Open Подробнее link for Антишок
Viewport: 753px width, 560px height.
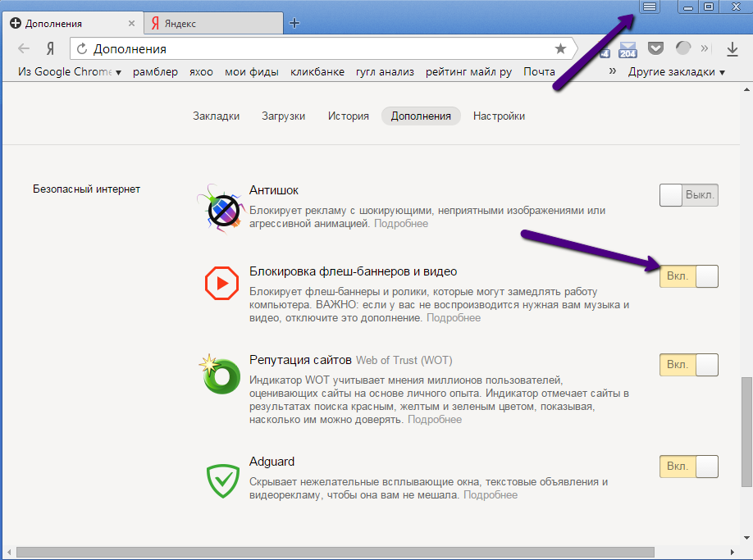click(401, 224)
